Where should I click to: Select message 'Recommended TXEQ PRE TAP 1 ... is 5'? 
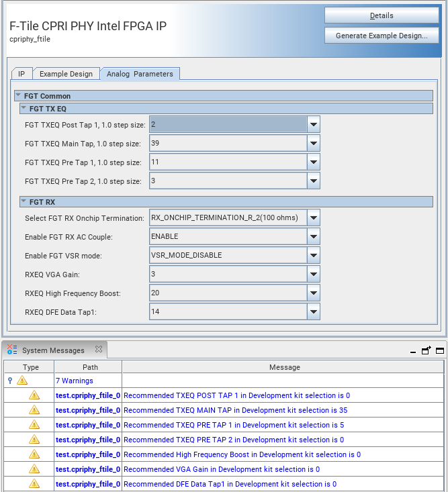click(234, 425)
